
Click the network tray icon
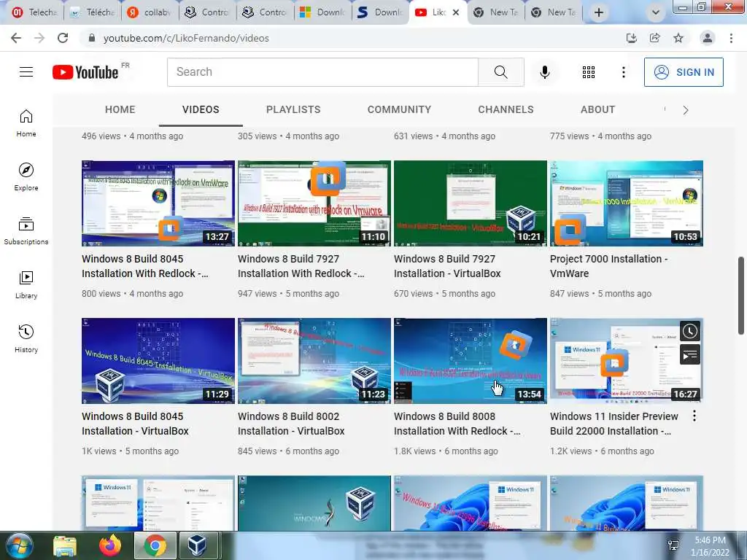(673, 545)
